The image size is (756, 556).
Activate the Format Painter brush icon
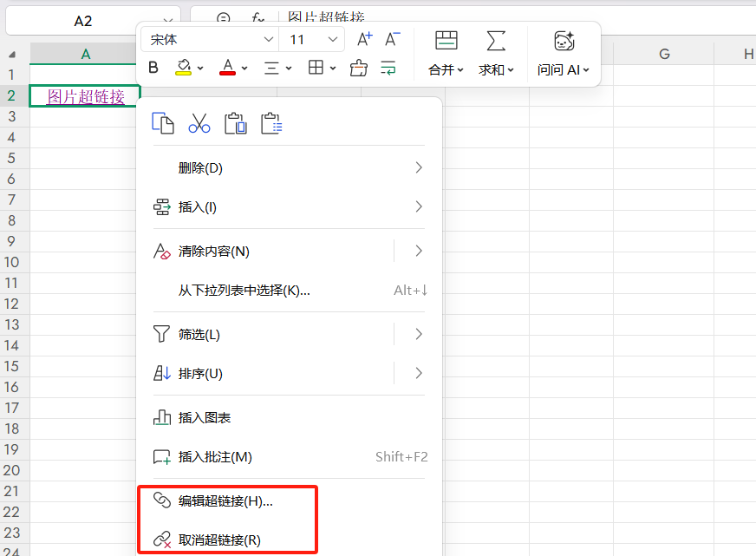point(359,67)
